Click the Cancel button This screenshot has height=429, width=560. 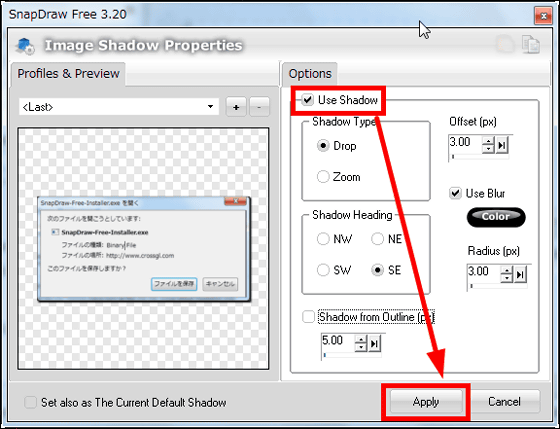click(x=504, y=402)
